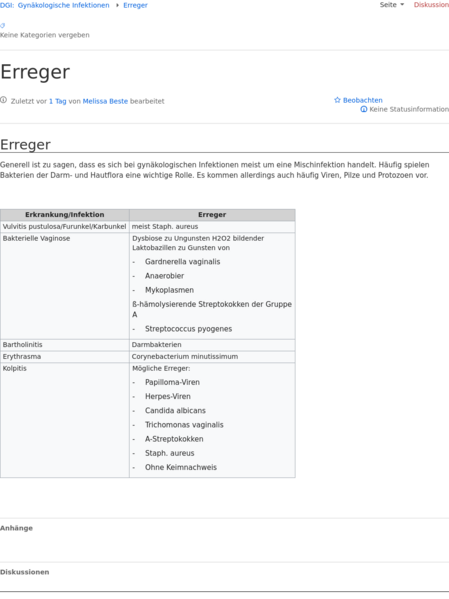Click the 'A-Streptokokken' list entry

[x=174, y=439]
